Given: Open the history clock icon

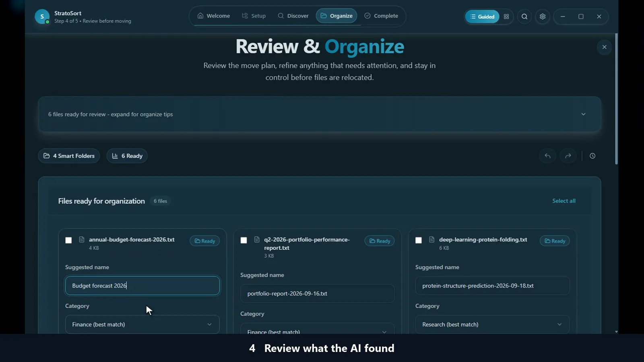Looking at the screenshot, I should pyautogui.click(x=592, y=156).
